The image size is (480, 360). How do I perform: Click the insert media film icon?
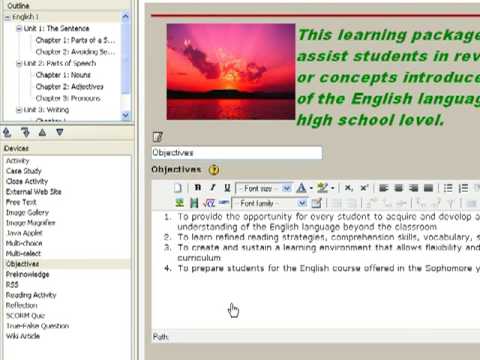tap(194, 203)
